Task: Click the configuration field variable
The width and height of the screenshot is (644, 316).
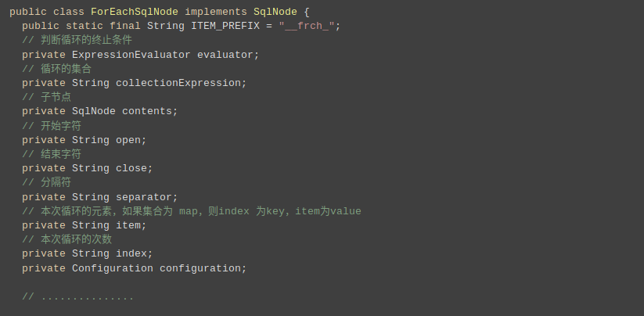Action: pyautogui.click(x=200, y=268)
